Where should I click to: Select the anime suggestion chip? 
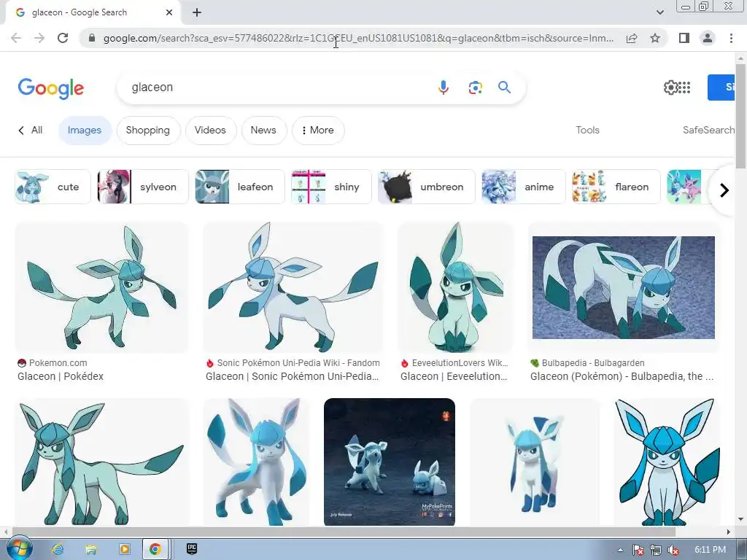(x=524, y=187)
